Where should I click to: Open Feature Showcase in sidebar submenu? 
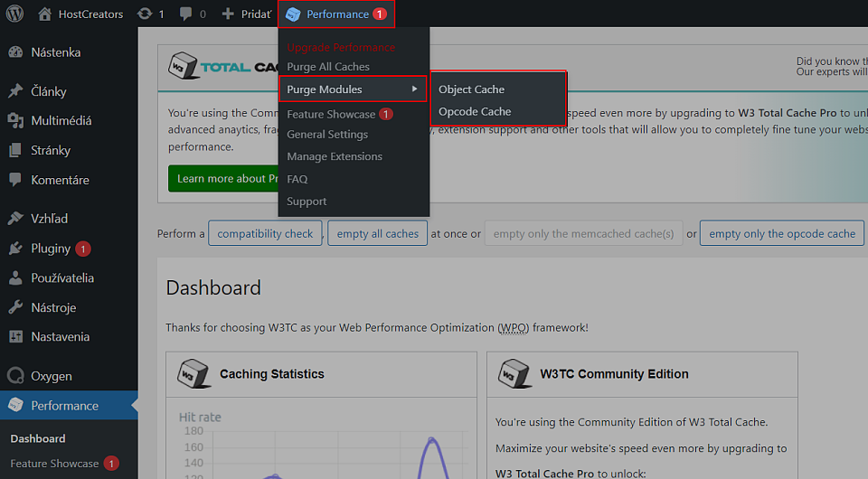(54, 464)
